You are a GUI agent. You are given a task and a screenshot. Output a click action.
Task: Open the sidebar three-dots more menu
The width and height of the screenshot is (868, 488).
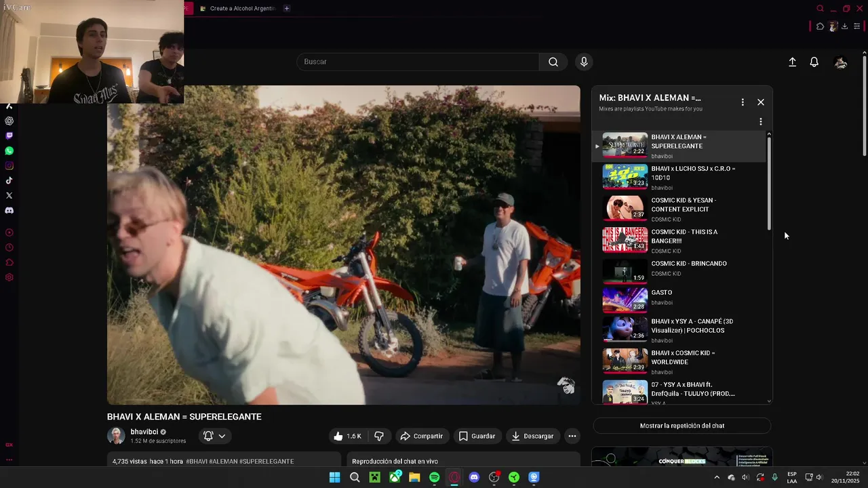pyautogui.click(x=9, y=460)
